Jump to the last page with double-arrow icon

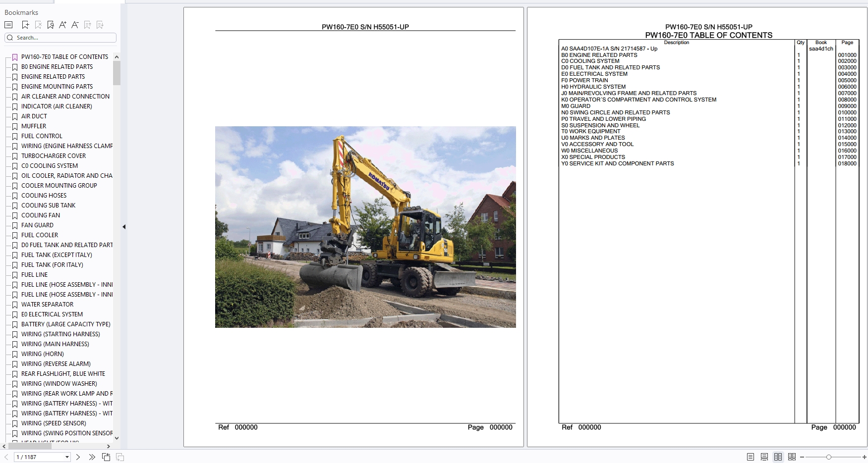pos(92,457)
